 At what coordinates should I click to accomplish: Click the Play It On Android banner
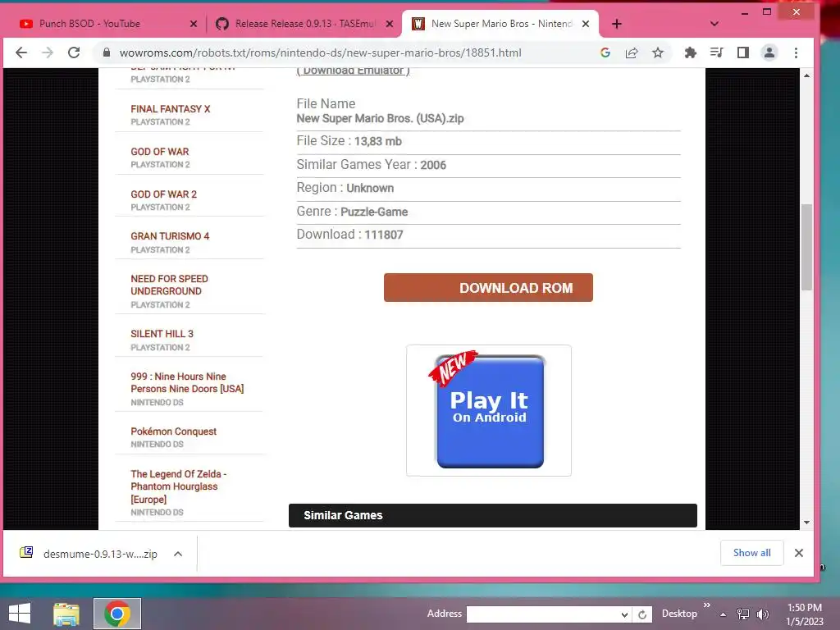point(489,411)
